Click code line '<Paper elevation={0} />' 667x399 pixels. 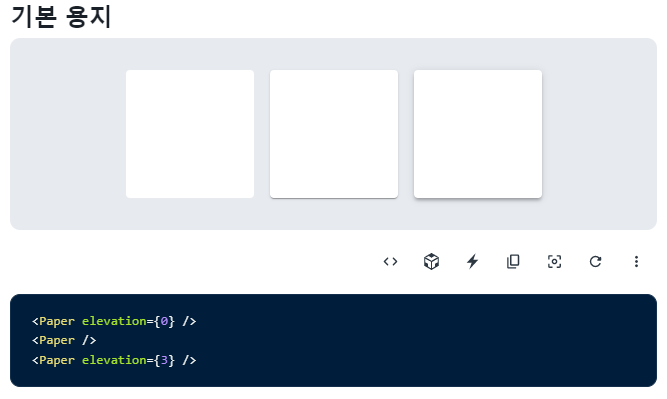[x=114, y=321]
